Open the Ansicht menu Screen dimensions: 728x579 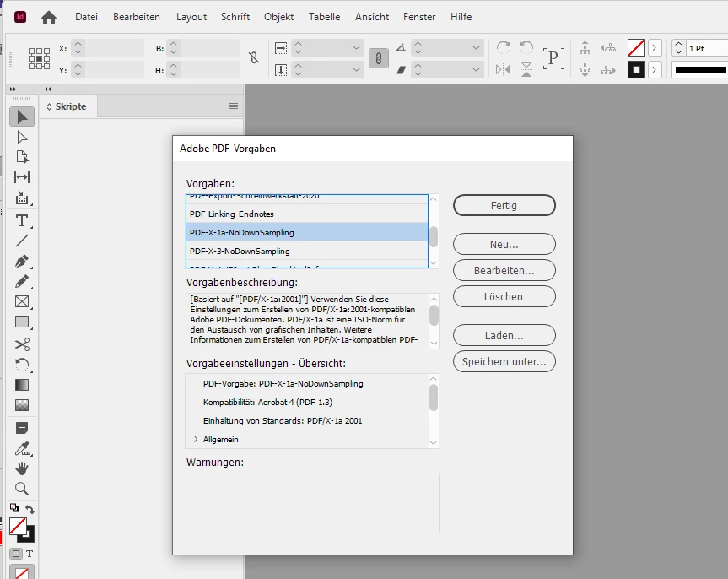point(372,17)
